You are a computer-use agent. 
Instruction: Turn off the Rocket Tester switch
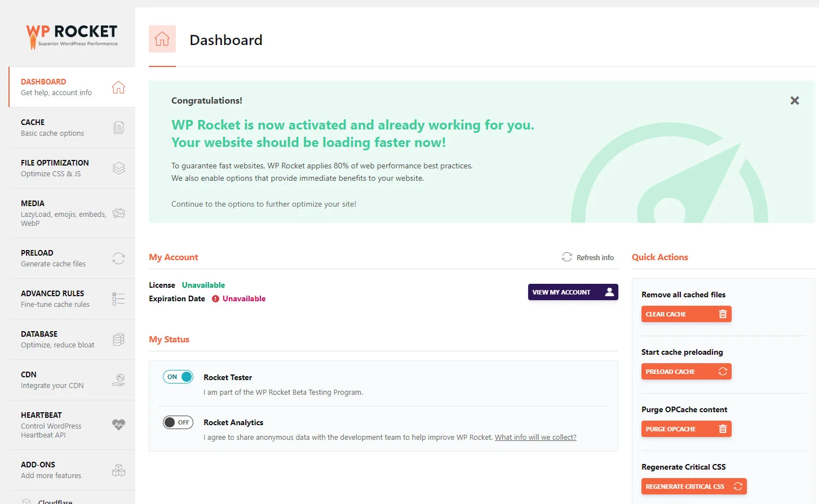[178, 377]
